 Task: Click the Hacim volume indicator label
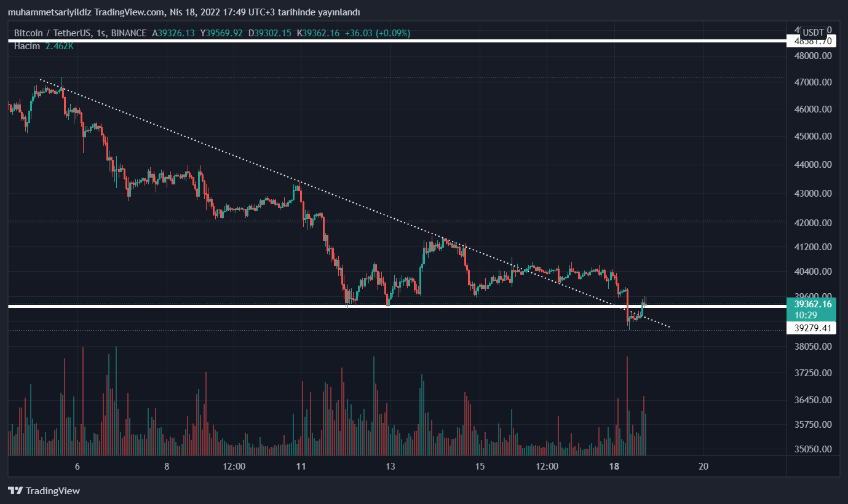pyautogui.click(x=27, y=46)
